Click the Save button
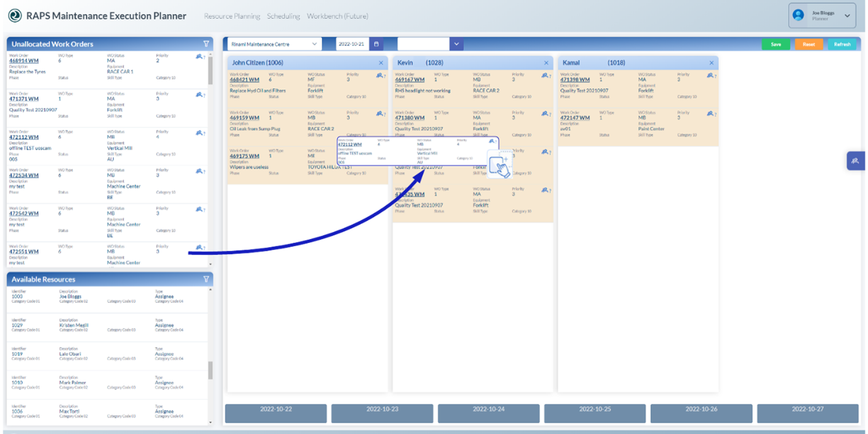The image size is (868, 434). click(776, 43)
